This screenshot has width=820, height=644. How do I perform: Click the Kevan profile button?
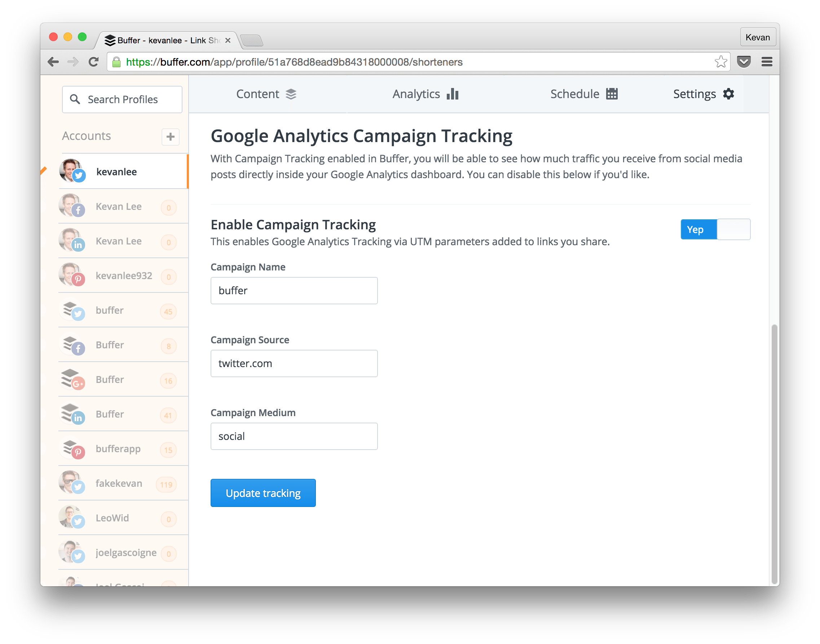(x=758, y=38)
